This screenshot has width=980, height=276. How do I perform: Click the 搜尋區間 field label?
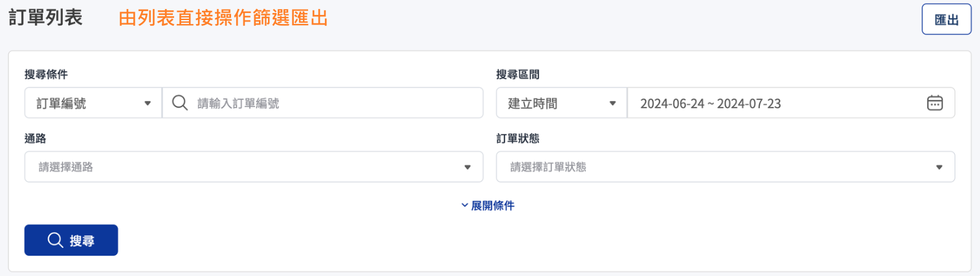click(x=518, y=75)
